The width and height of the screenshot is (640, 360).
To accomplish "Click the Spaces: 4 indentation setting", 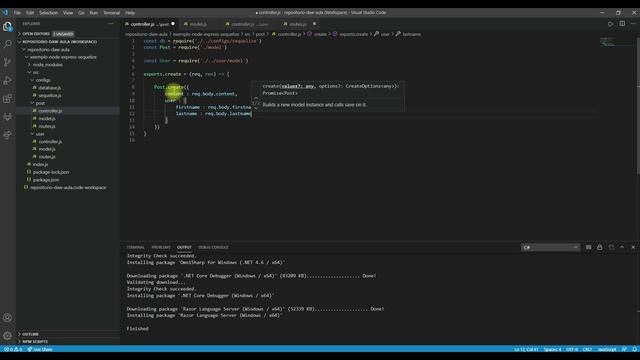I will [552, 349].
